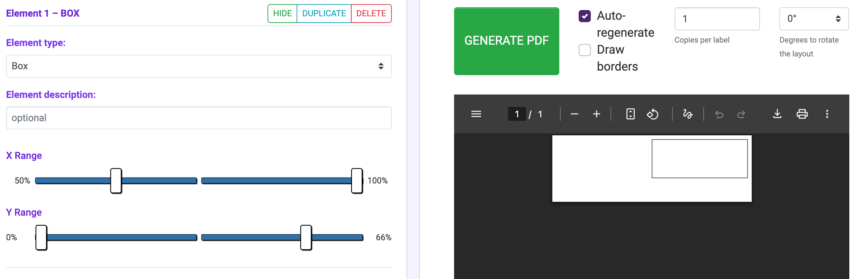This screenshot has height=279, width=868.
Task: Hide Element 1 using HIDE button
Action: [x=282, y=13]
